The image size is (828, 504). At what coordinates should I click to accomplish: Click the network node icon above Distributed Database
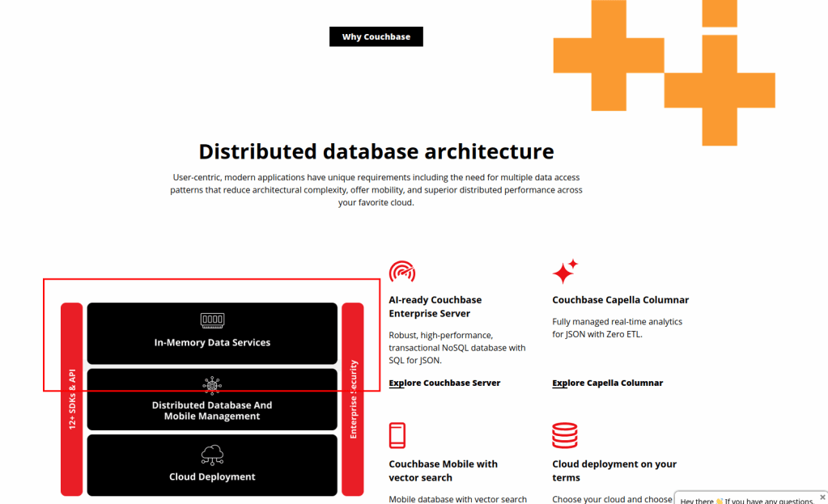pyautogui.click(x=212, y=385)
